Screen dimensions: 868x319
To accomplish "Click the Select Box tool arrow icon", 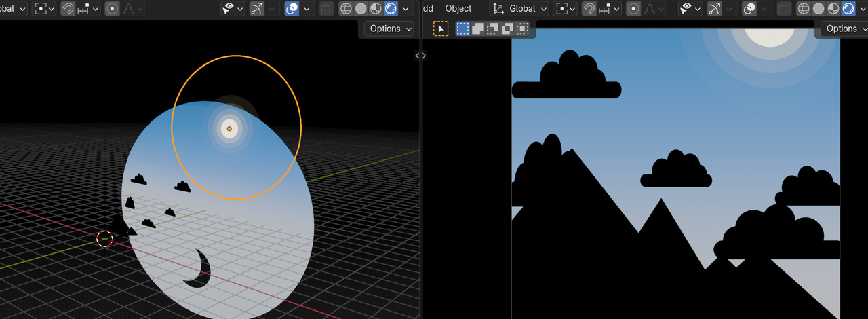I will [441, 29].
